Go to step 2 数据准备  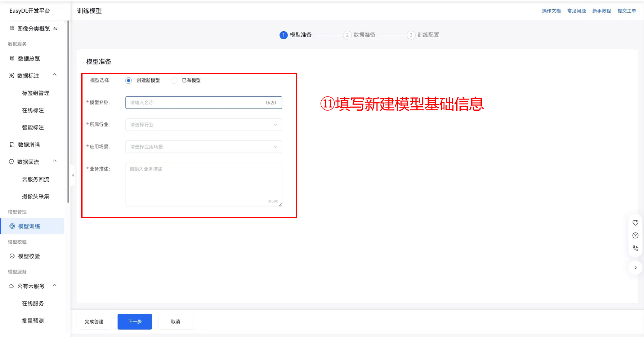click(x=359, y=35)
